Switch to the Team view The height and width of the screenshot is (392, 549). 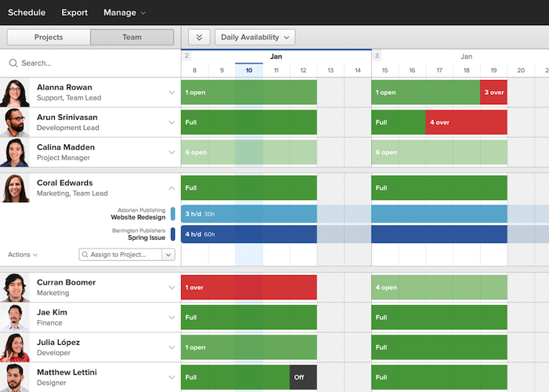point(132,37)
